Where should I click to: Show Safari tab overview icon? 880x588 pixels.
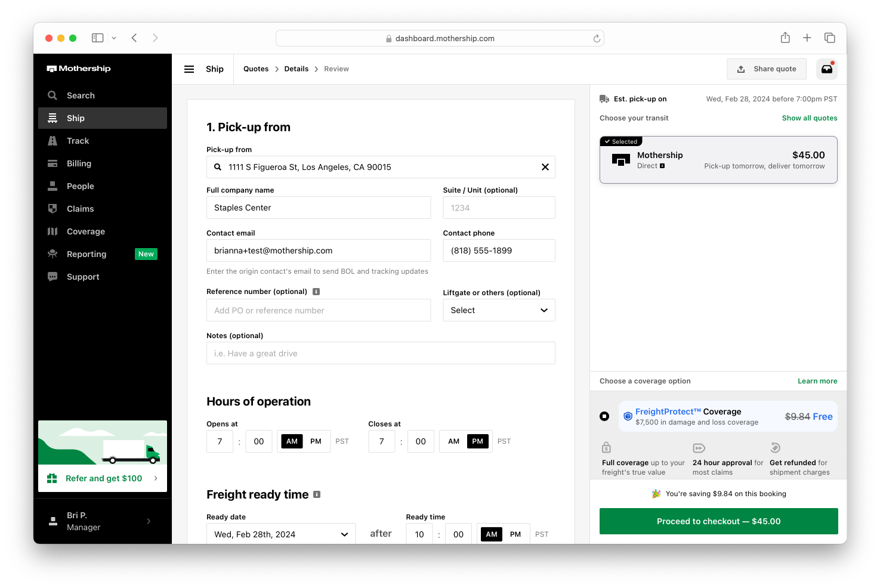(829, 38)
